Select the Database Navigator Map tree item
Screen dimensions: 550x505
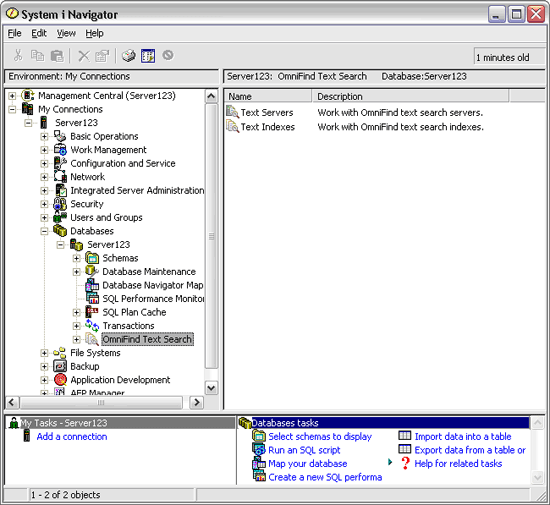tap(152, 285)
